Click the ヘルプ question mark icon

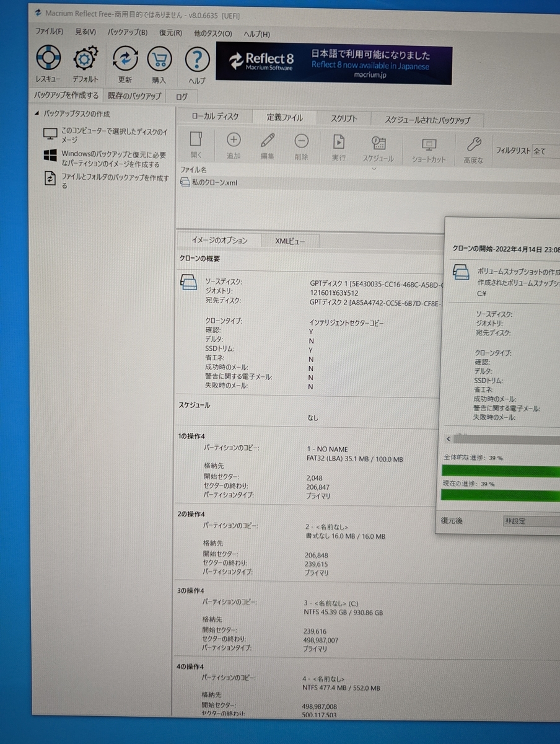click(197, 61)
